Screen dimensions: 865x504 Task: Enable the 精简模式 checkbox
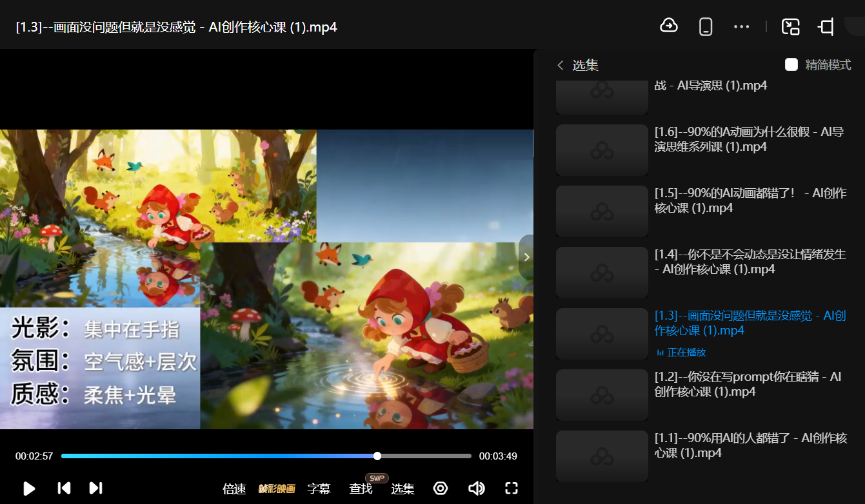pyautogui.click(x=791, y=64)
